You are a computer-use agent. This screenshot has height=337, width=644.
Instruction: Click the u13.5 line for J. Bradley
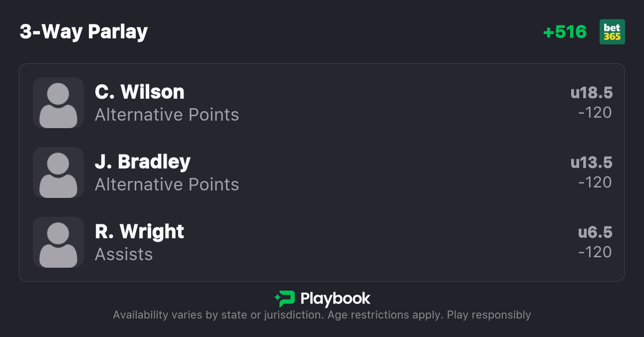coord(592,163)
